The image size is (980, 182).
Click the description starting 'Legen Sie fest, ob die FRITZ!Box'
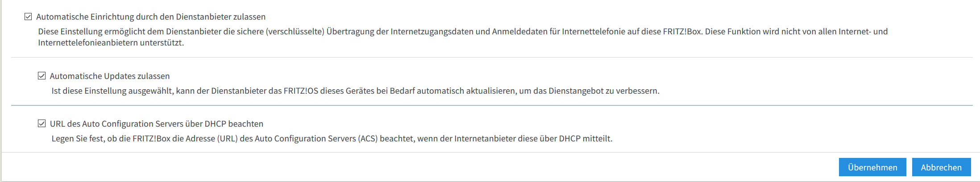[332, 139]
